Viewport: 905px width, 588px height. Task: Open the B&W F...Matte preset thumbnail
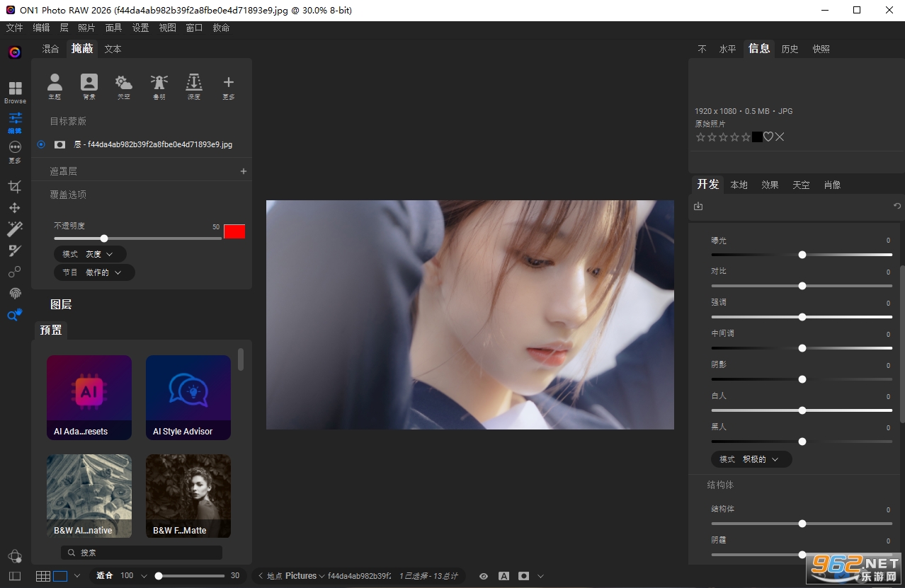[x=188, y=496]
